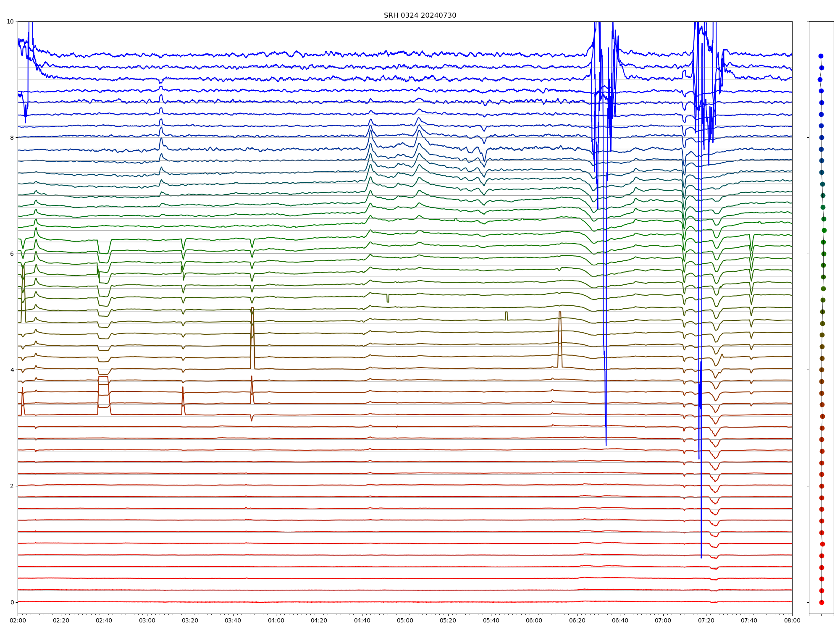Click the 07:40 time axis label
This screenshot has width=840, height=630.
pyautogui.click(x=749, y=620)
